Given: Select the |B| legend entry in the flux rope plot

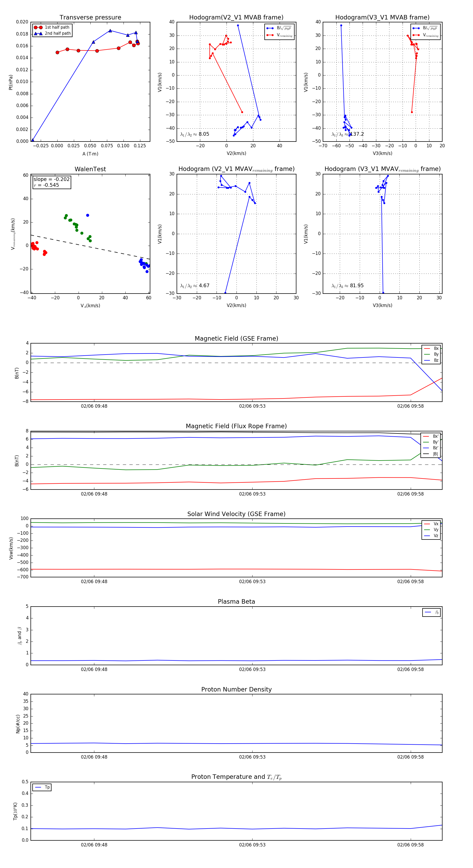Looking at the screenshot, I should click(x=431, y=454).
